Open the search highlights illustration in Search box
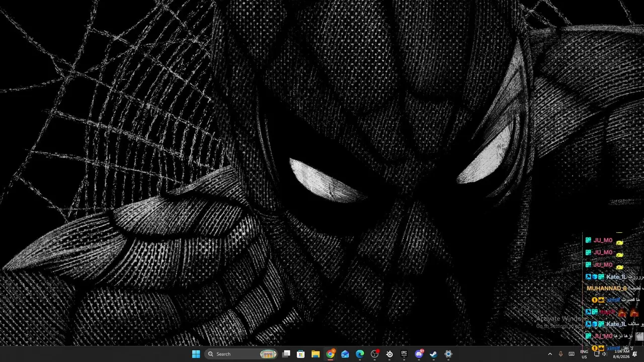 click(x=268, y=354)
